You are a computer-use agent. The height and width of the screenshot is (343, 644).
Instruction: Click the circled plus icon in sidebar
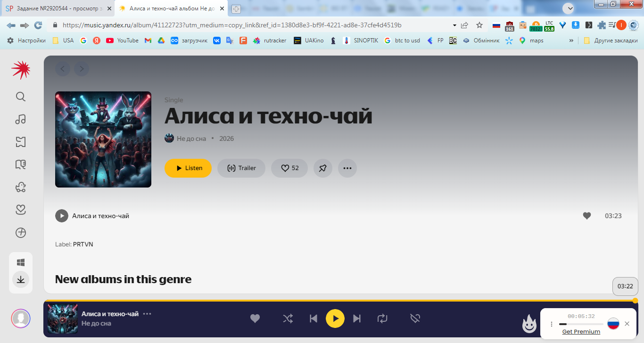pos(21,232)
